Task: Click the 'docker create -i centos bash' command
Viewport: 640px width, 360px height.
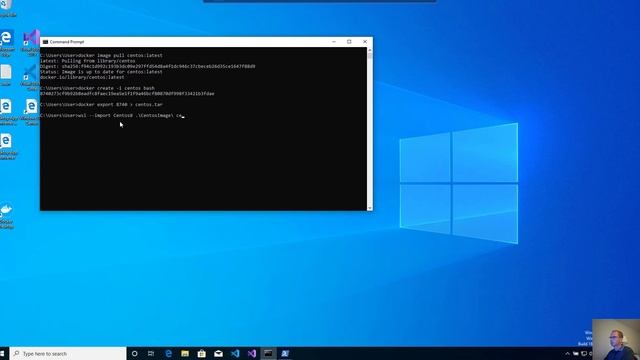Action: click(97, 88)
